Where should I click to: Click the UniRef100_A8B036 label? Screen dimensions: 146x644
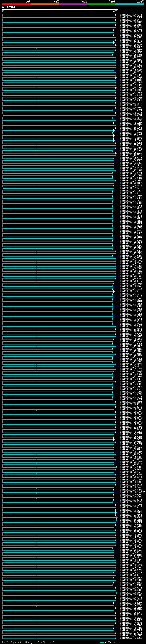[131, 90]
